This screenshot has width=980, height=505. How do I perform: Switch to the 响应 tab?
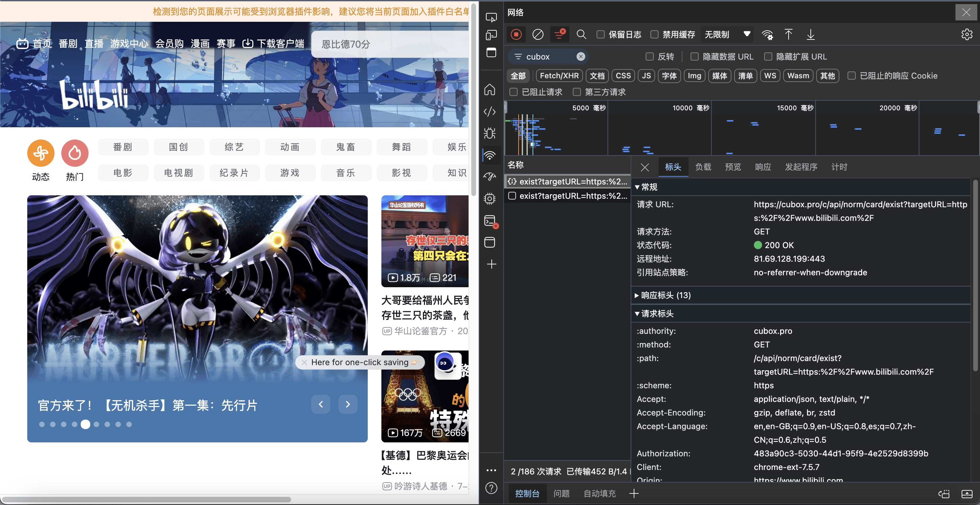(x=763, y=167)
